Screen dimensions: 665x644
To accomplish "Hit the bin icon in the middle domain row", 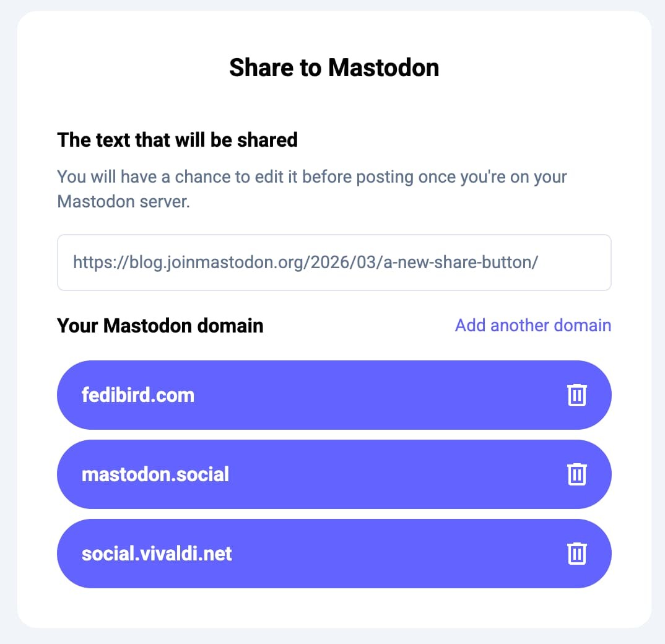I will (576, 474).
